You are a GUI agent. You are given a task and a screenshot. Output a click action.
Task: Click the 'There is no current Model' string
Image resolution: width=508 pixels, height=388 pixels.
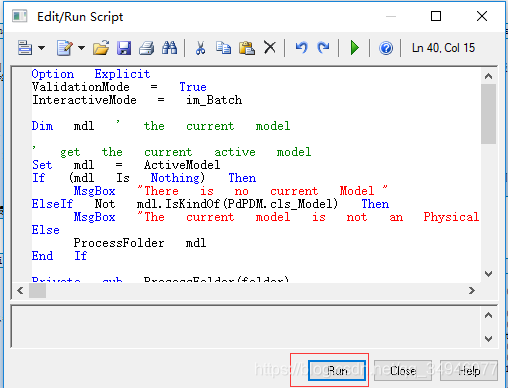point(262,191)
